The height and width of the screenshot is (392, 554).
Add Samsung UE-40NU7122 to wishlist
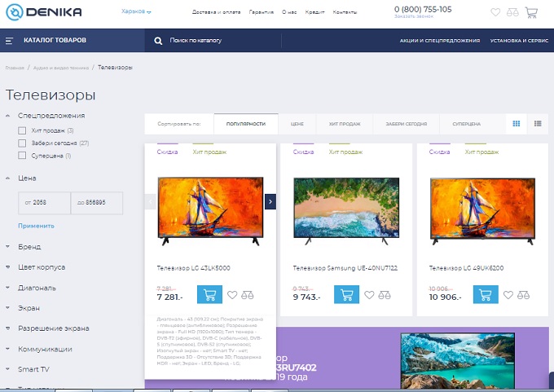coord(369,294)
